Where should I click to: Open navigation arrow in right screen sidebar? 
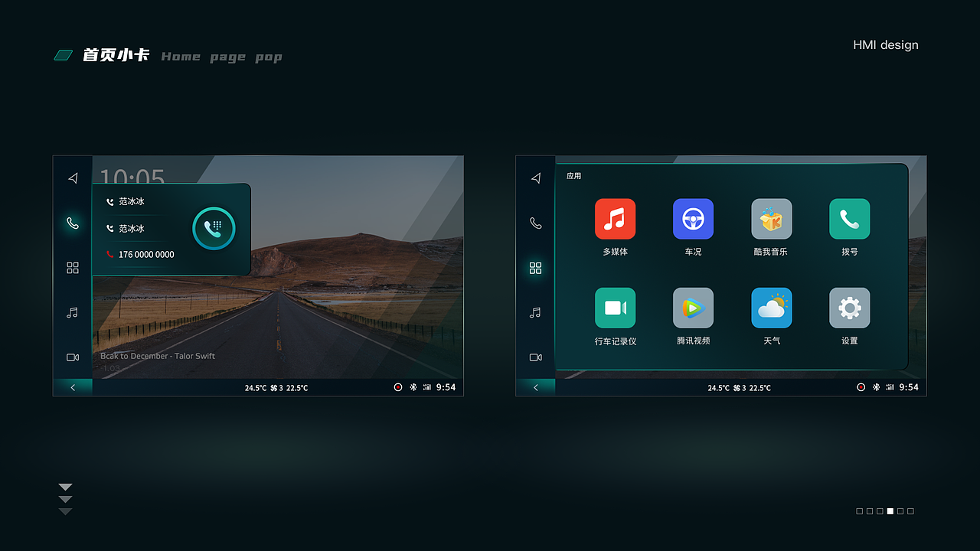(536, 178)
